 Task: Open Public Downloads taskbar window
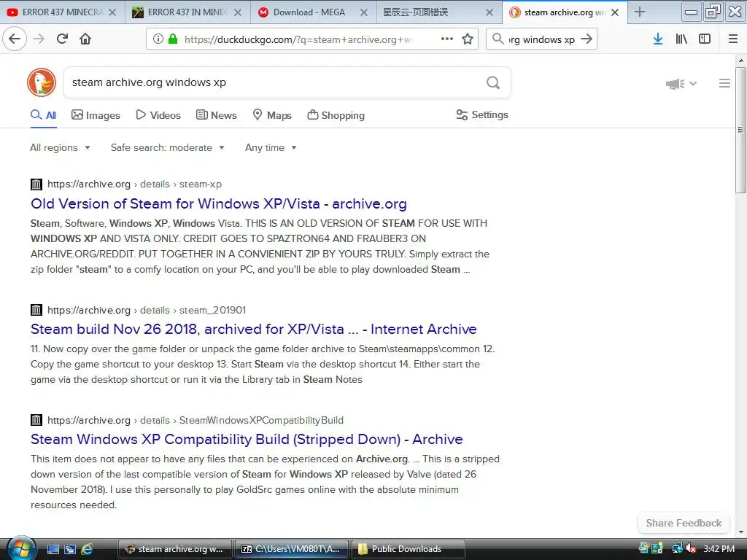(x=408, y=549)
